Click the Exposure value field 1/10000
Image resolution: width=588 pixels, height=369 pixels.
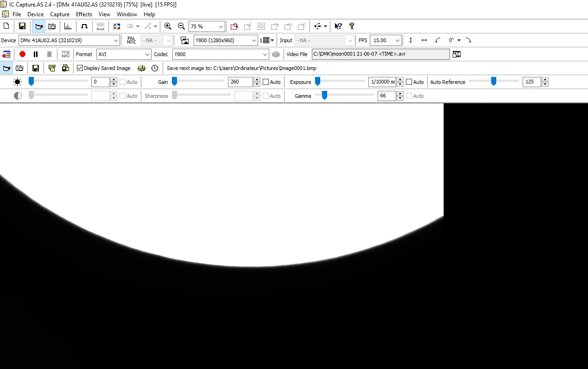(x=382, y=82)
